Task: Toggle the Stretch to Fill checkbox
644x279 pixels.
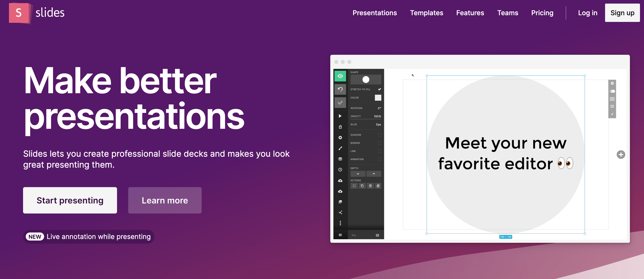Action: point(379,90)
